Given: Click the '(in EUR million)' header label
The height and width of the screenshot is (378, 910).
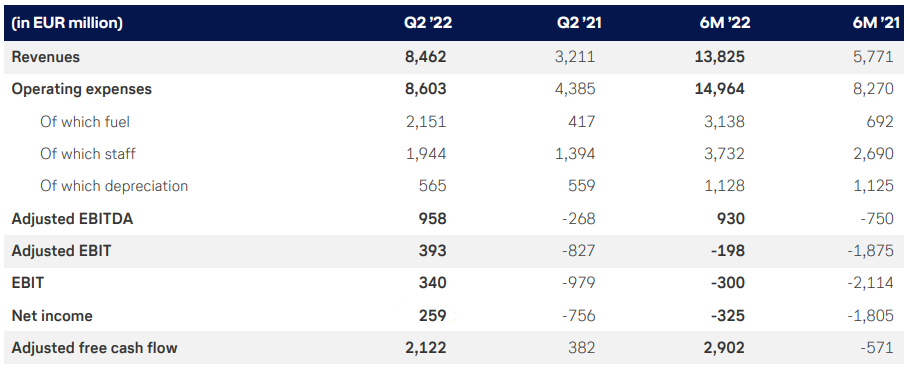Looking at the screenshot, I should [67, 24].
